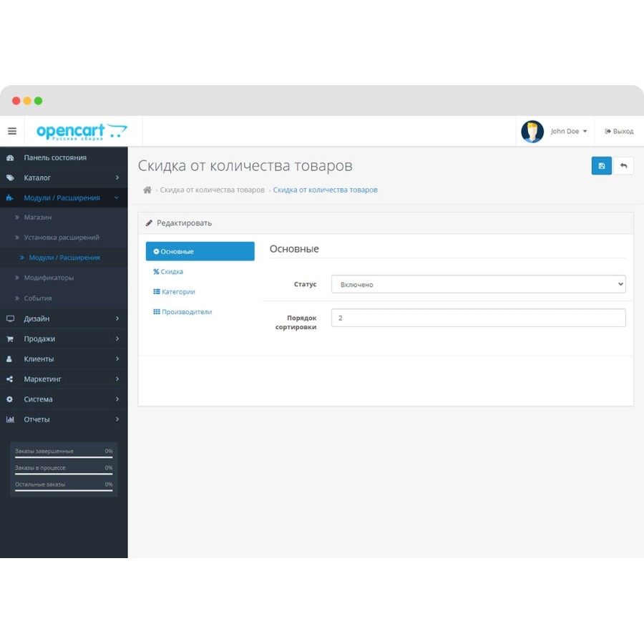Click the yellow minimize window dot
The image size is (644, 644).
tap(27, 101)
